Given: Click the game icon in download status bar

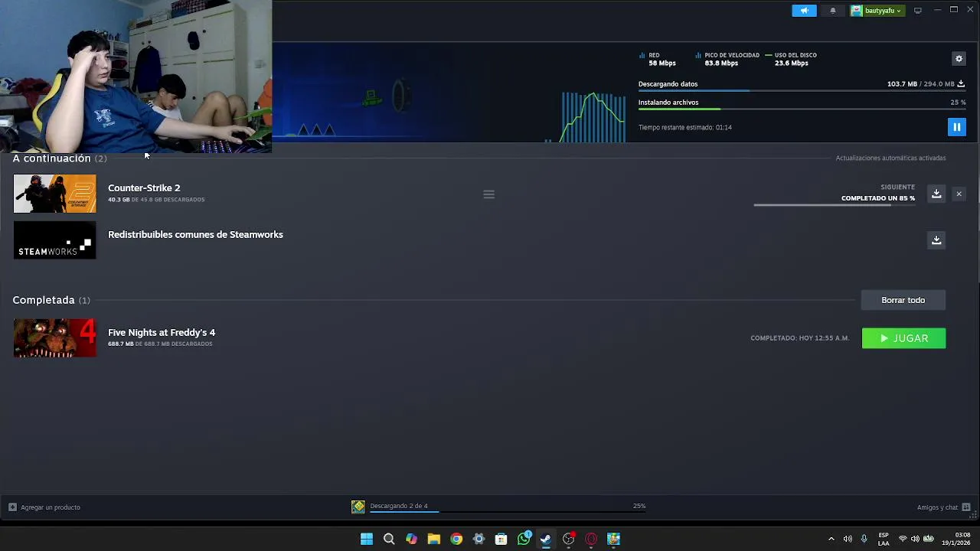Looking at the screenshot, I should click(x=358, y=507).
